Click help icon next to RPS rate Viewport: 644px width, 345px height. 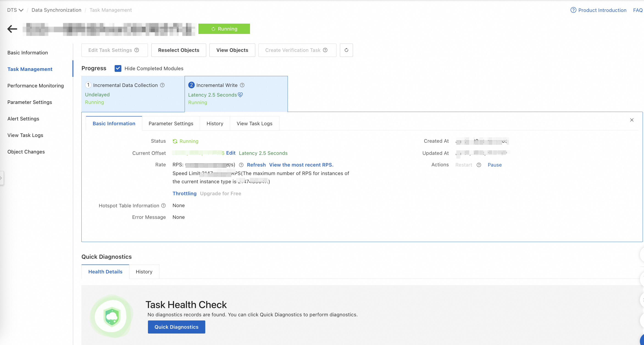click(241, 165)
